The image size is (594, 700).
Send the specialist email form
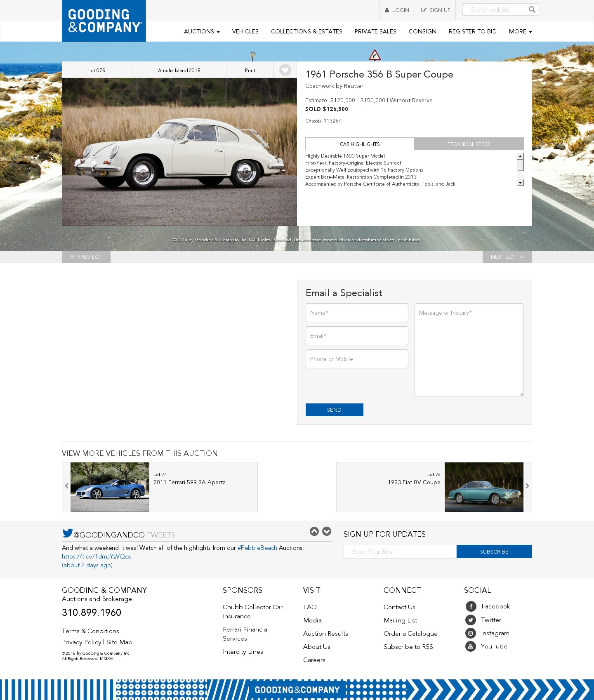pyautogui.click(x=335, y=410)
